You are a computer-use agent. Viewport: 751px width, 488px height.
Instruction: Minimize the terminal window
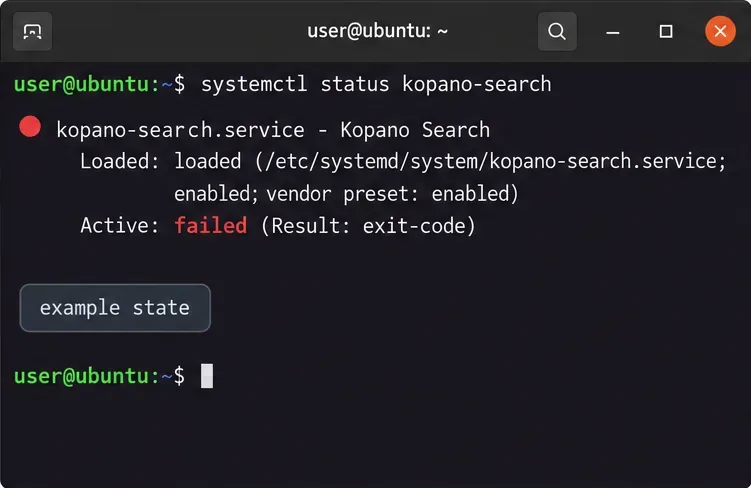tap(613, 32)
